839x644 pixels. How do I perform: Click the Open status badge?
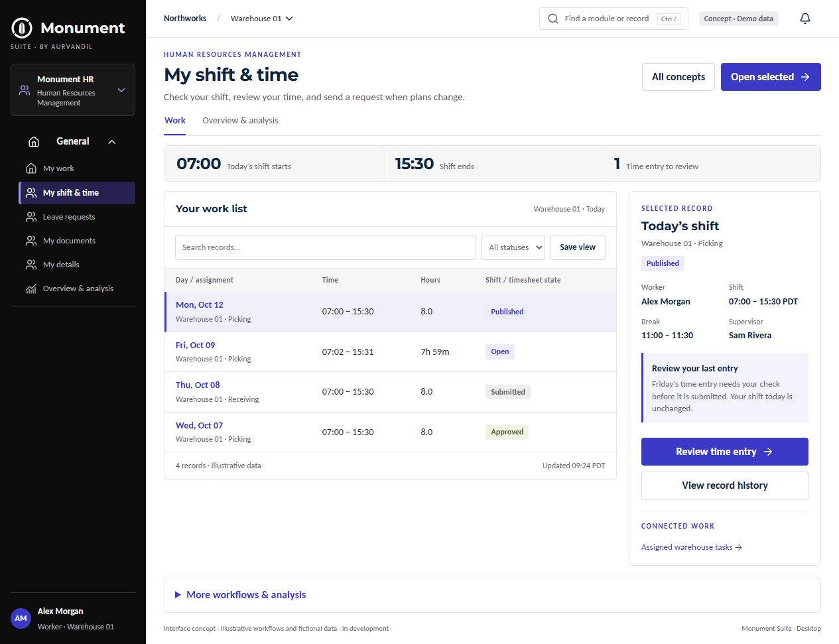pyautogui.click(x=500, y=352)
